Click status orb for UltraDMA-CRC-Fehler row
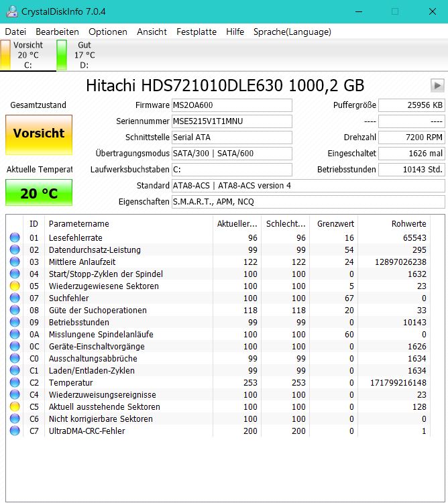The image size is (448, 503). (15, 431)
